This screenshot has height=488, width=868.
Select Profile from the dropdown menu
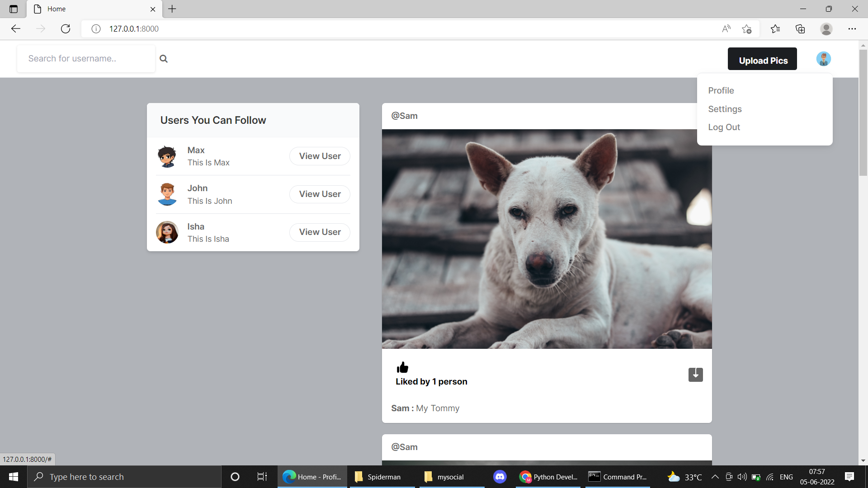click(x=721, y=90)
